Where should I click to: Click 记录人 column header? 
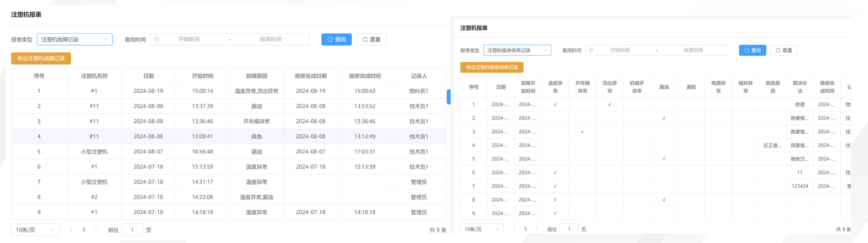pos(419,76)
